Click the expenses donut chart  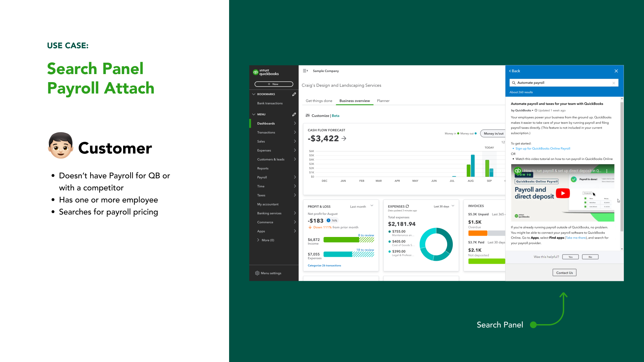point(436,244)
